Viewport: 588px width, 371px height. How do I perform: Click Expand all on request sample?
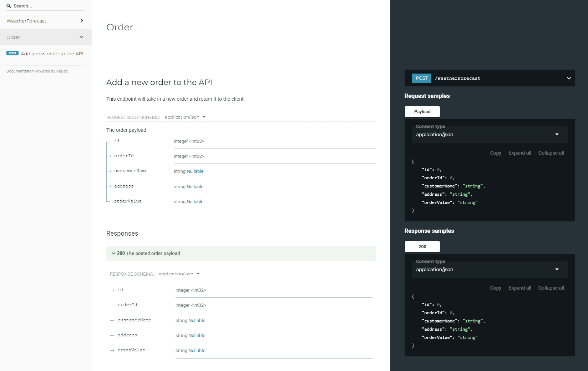tap(519, 153)
